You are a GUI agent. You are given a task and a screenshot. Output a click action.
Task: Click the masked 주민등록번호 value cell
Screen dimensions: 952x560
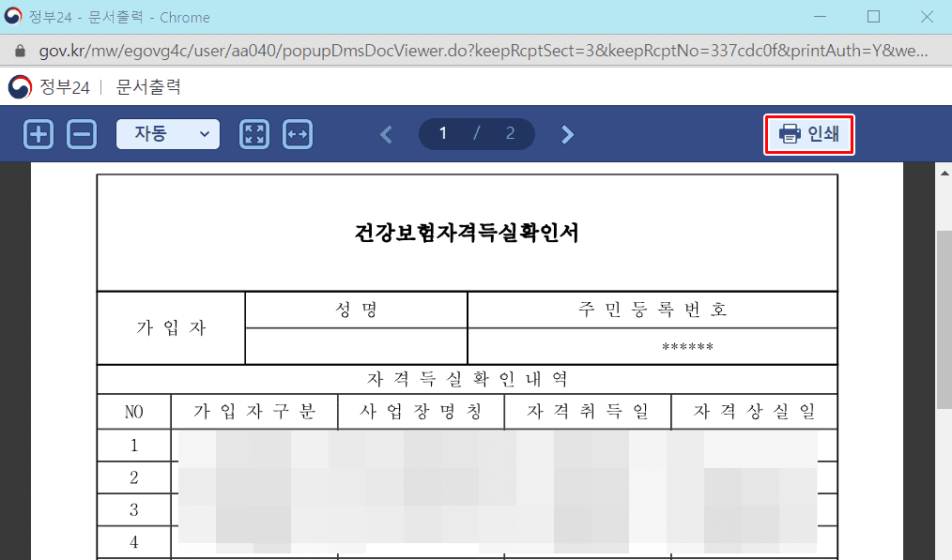pos(652,347)
